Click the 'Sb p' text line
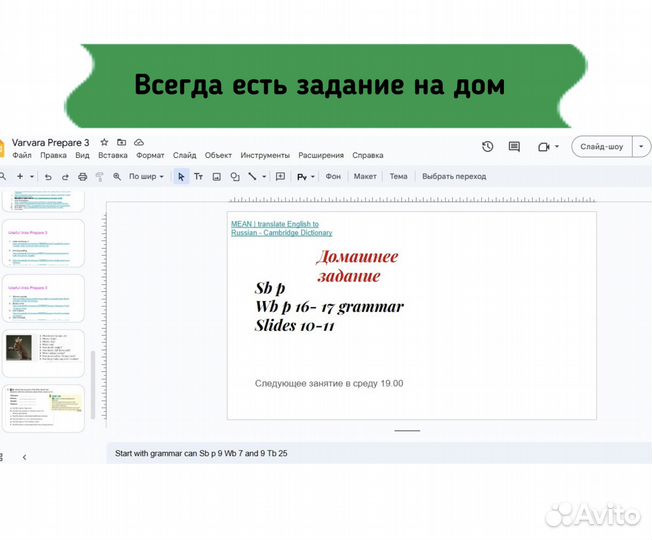This screenshot has height=540, width=652. point(270,288)
